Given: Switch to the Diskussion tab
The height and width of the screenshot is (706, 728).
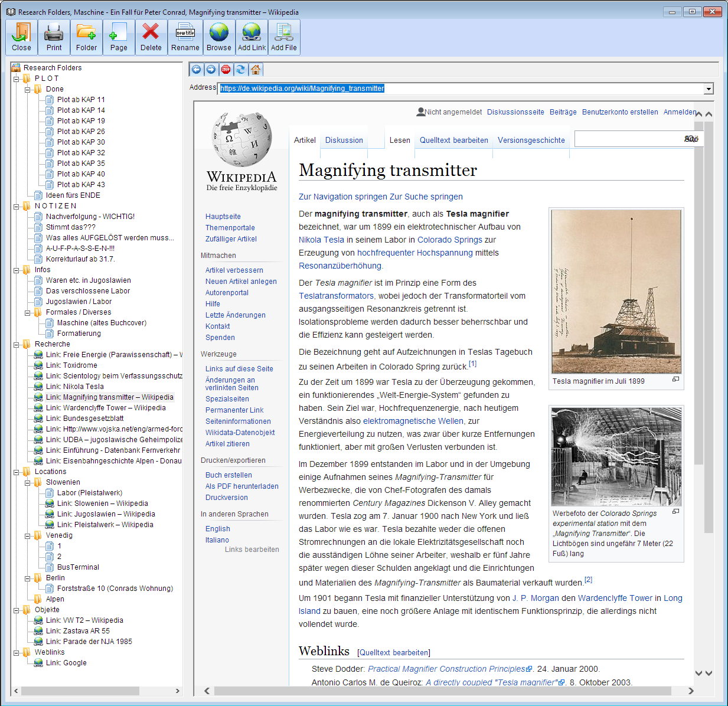Looking at the screenshot, I should coord(344,140).
